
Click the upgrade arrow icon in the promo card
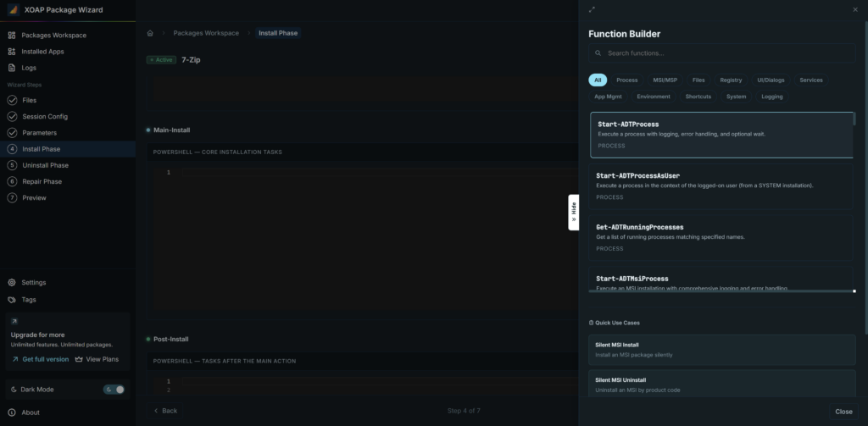[14, 322]
